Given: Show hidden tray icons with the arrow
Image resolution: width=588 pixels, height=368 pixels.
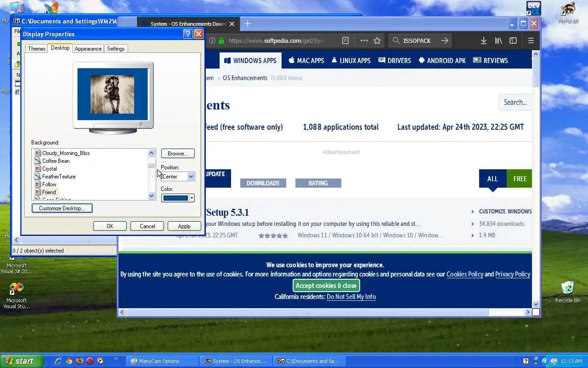Looking at the screenshot, I should (545, 361).
